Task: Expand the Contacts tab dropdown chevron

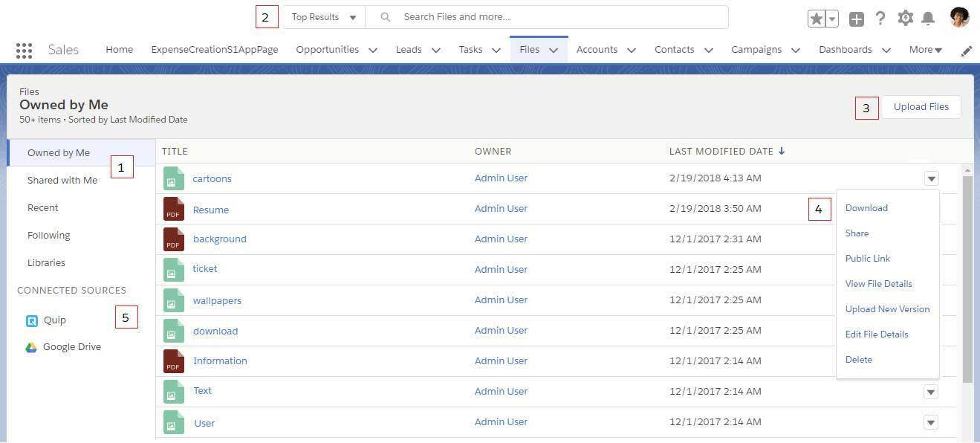Action: tap(709, 51)
